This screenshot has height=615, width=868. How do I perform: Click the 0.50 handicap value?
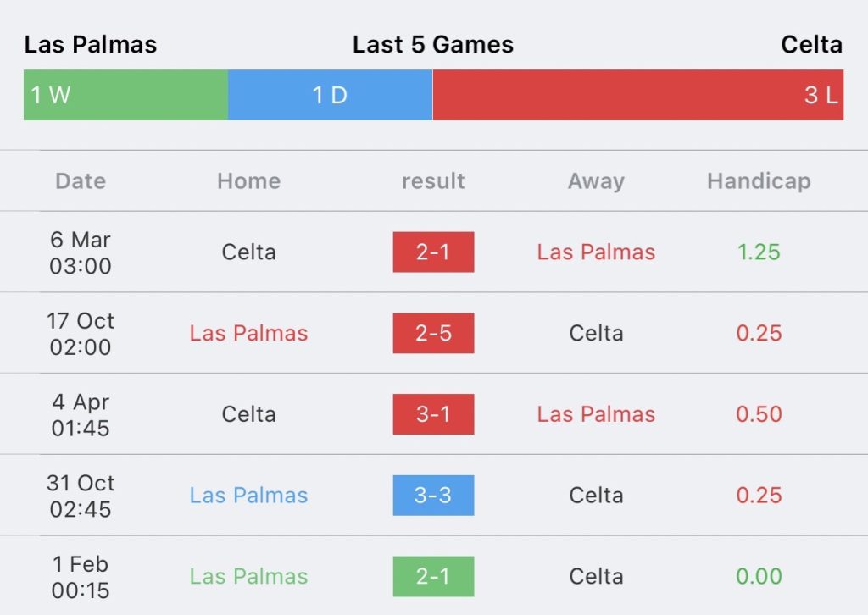pyautogui.click(x=759, y=414)
